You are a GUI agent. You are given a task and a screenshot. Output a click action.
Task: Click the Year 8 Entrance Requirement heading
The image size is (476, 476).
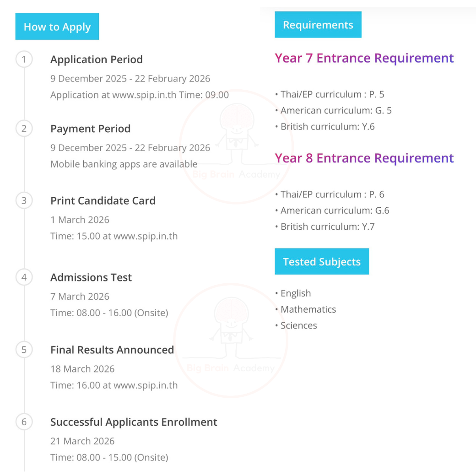click(364, 158)
